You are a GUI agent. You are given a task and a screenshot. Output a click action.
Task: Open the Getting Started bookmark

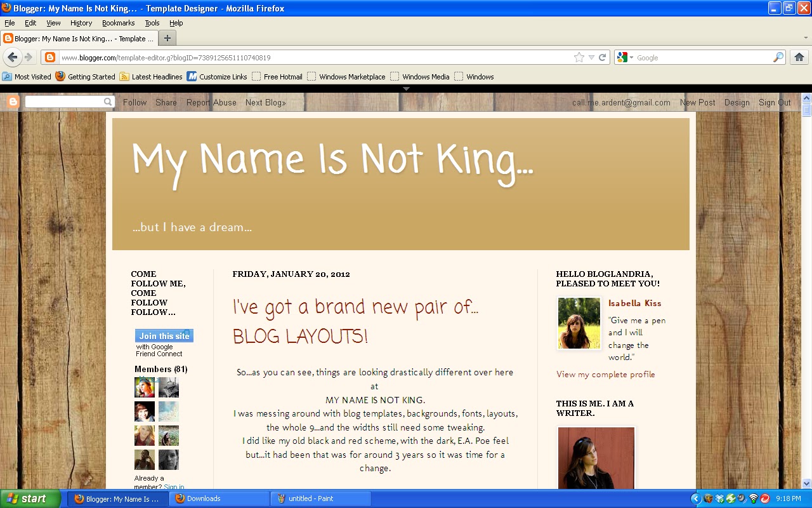click(x=86, y=76)
